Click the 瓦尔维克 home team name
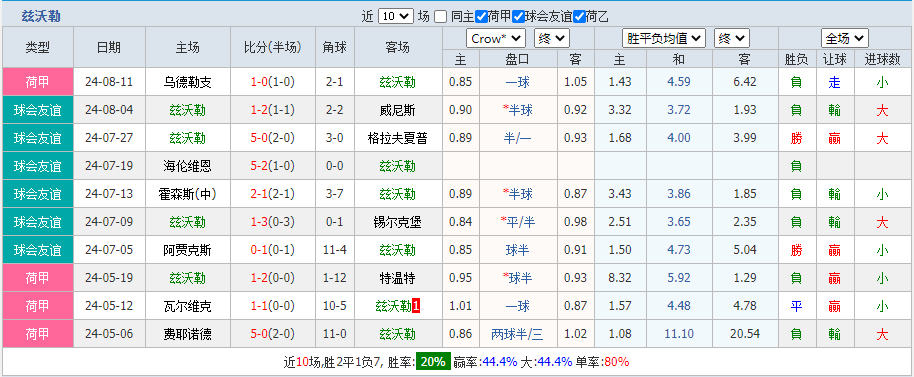This screenshot has width=914, height=377. click(188, 306)
